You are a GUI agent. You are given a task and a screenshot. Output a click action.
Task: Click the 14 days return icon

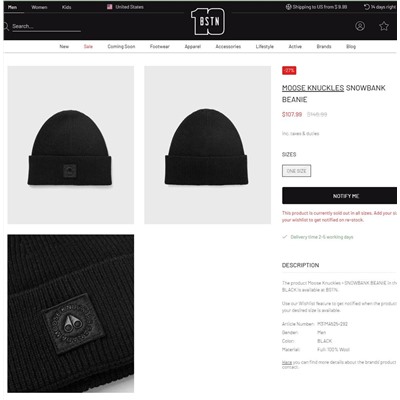[x=367, y=7]
